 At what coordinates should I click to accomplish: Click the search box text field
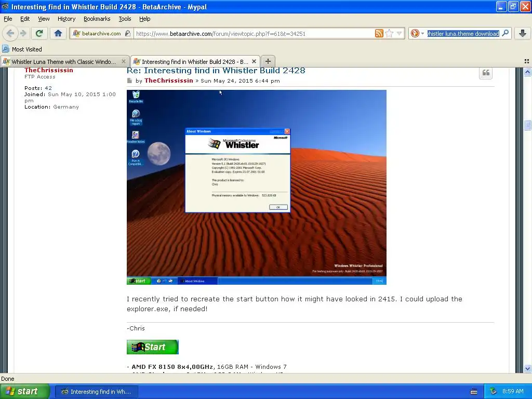463,34
